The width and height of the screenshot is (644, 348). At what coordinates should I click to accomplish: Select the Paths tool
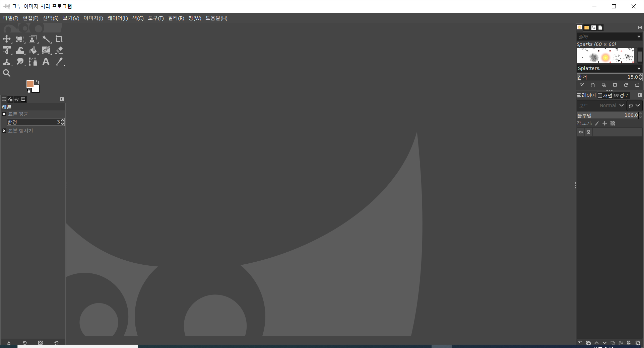[33, 62]
